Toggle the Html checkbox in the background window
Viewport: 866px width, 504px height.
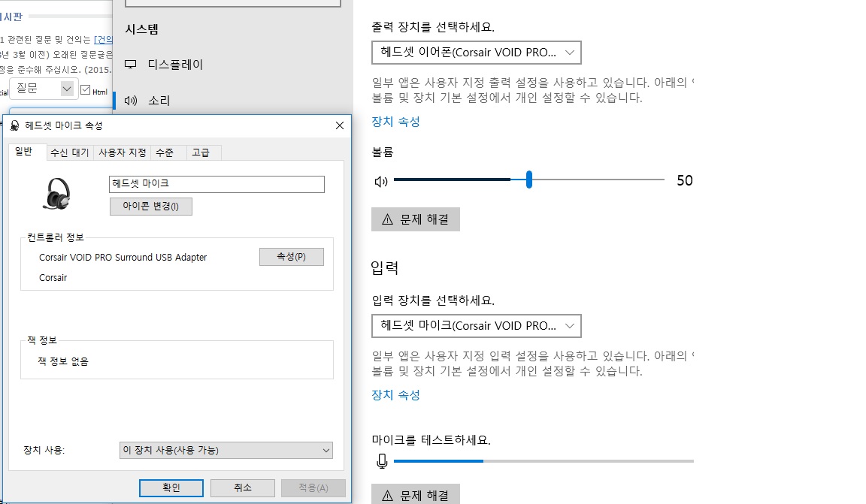coord(86,89)
